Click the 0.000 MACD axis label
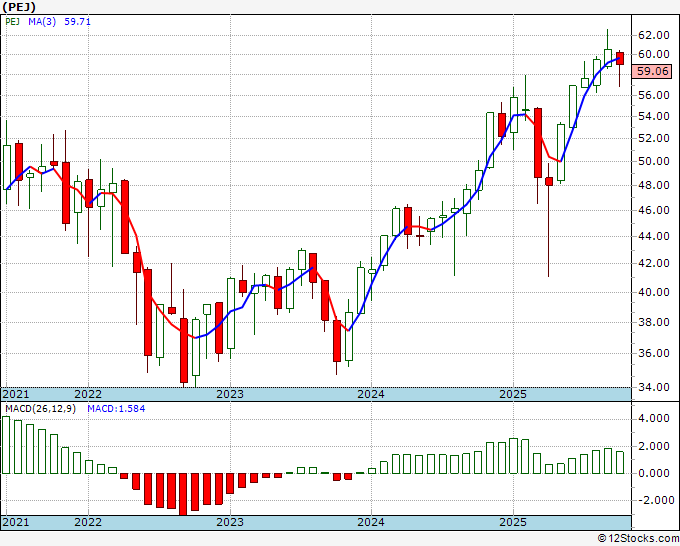 656,474
